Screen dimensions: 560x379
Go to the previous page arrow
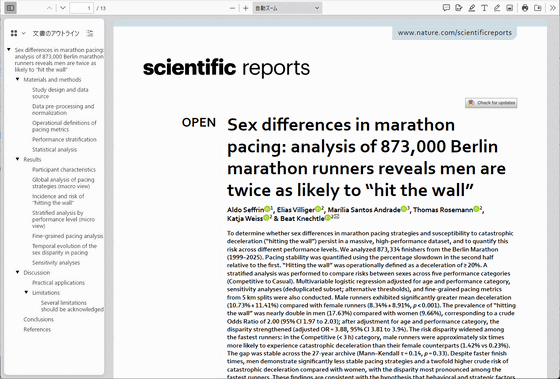coord(50,8)
